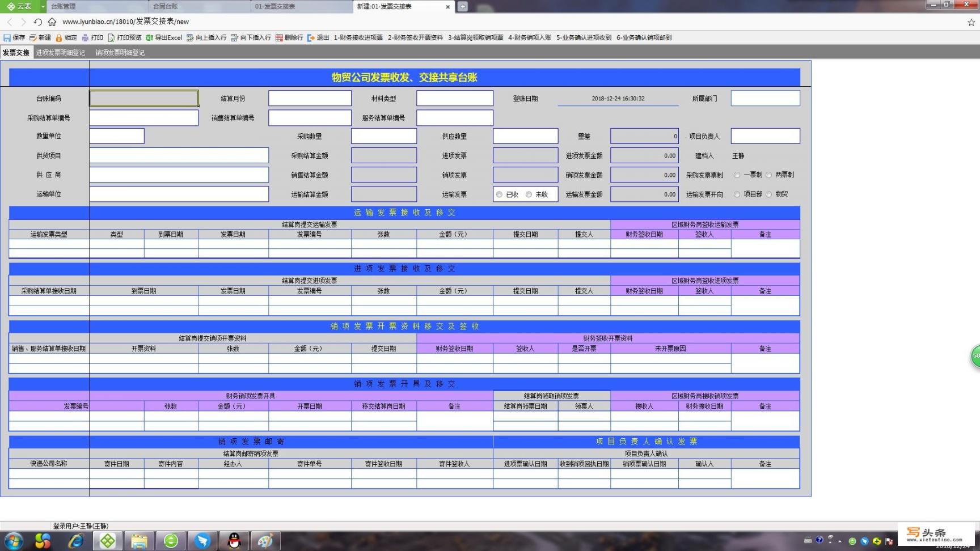The height and width of the screenshot is (551, 980).
Task: Click the 退出 exit icon
Action: [311, 37]
